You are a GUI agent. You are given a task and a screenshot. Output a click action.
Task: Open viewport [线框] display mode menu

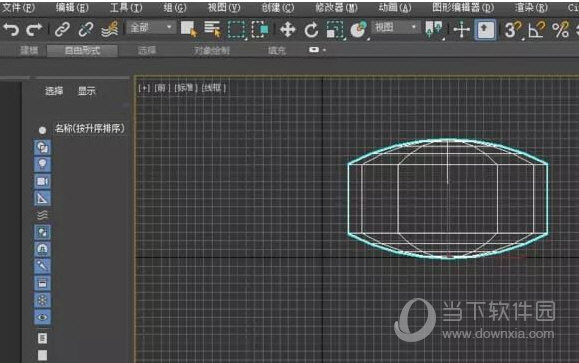213,88
